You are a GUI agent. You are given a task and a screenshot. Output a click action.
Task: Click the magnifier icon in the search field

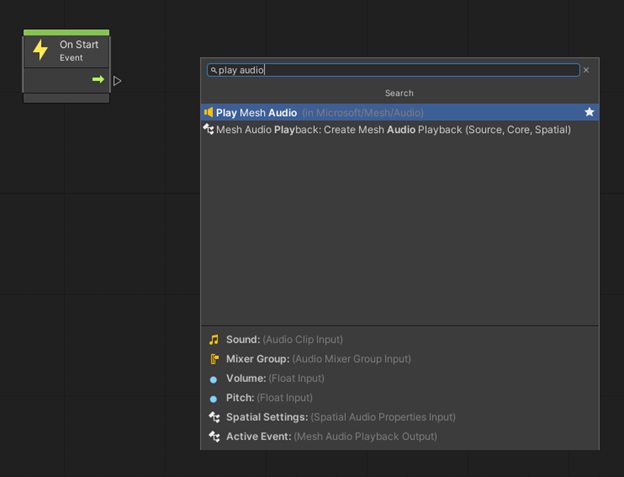click(214, 70)
